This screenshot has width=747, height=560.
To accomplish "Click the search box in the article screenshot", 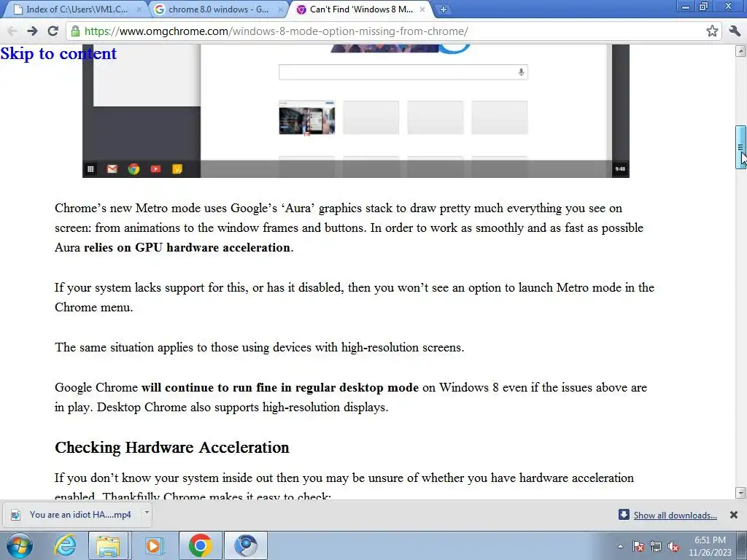I will 403,72.
